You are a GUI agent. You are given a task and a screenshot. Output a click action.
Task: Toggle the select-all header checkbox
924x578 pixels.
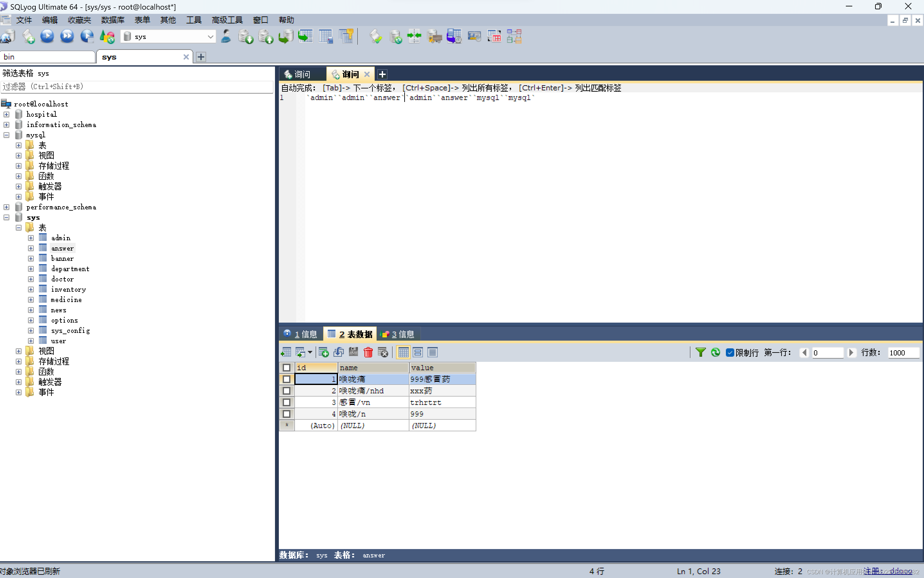pos(286,367)
